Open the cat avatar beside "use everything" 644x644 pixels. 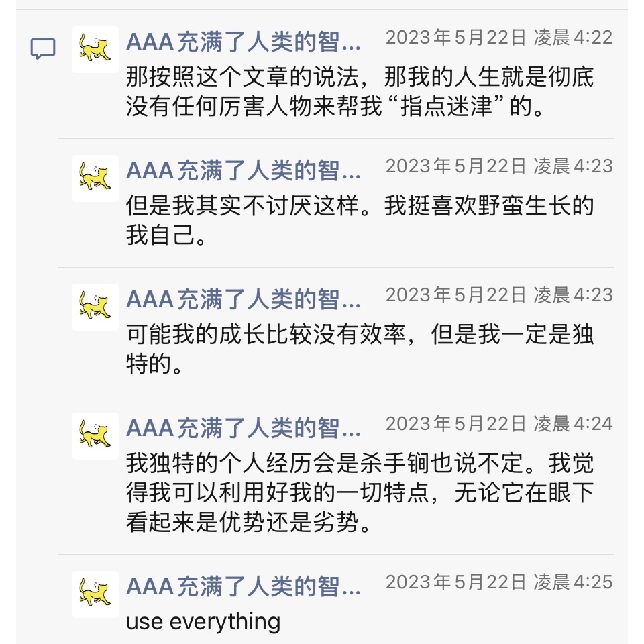tap(95, 594)
